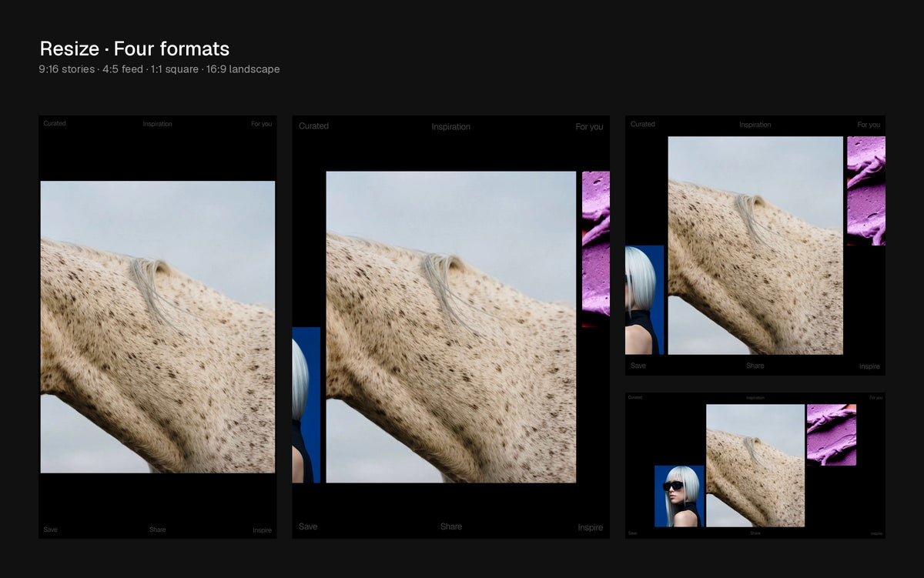Click the "Resize · Four formats" heading
This screenshot has height=578, width=924.
135,48
